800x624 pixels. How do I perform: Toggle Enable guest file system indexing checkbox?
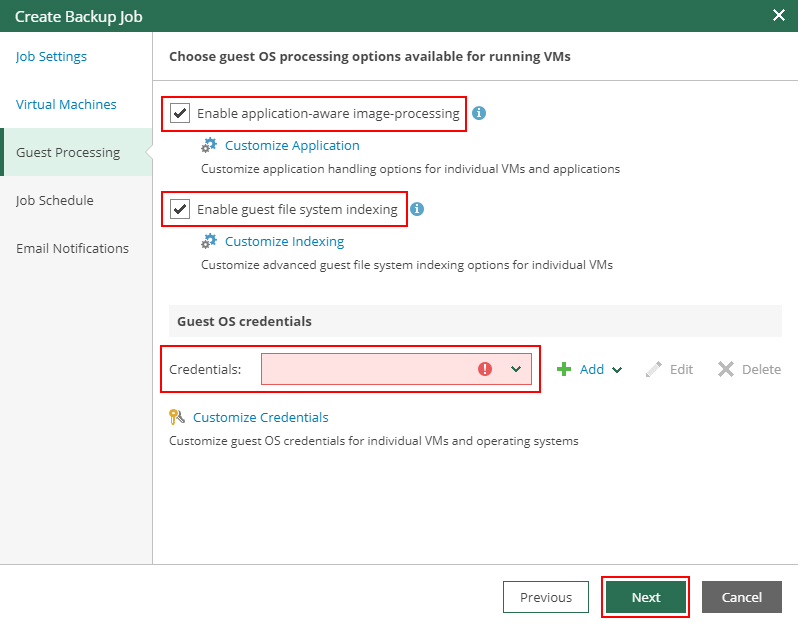point(180,209)
